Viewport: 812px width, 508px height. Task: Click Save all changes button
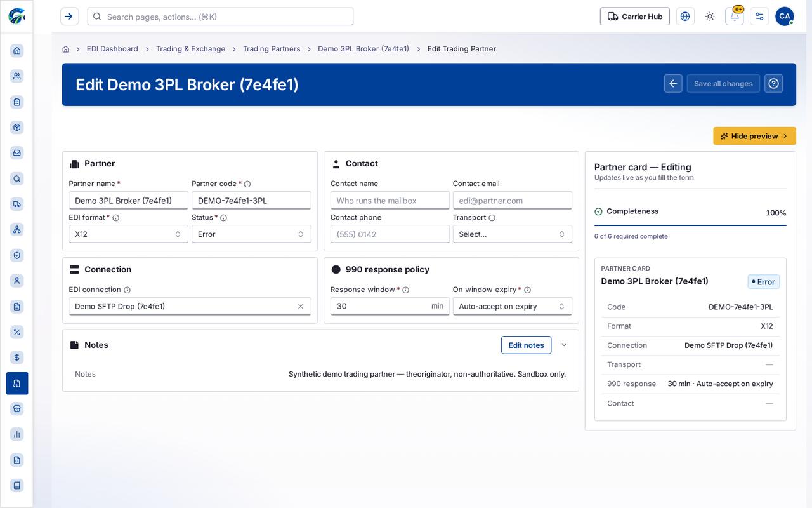tap(723, 84)
